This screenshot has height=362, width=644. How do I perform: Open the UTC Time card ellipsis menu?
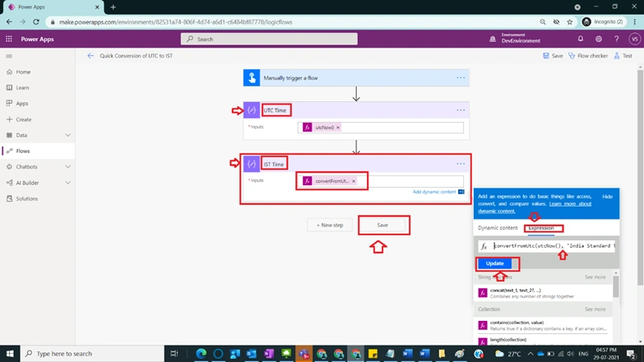tap(461, 110)
